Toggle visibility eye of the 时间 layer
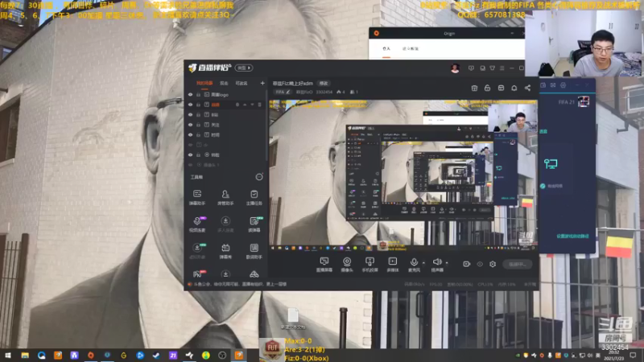 (x=190, y=134)
